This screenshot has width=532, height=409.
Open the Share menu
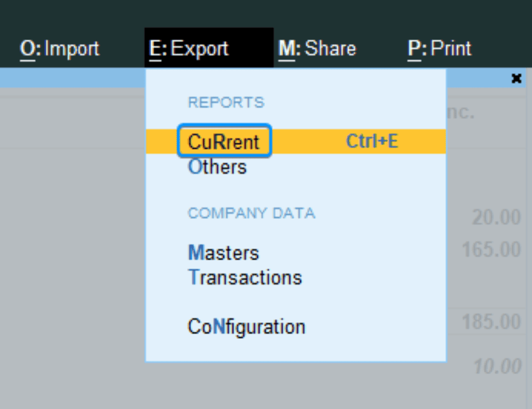point(317,48)
